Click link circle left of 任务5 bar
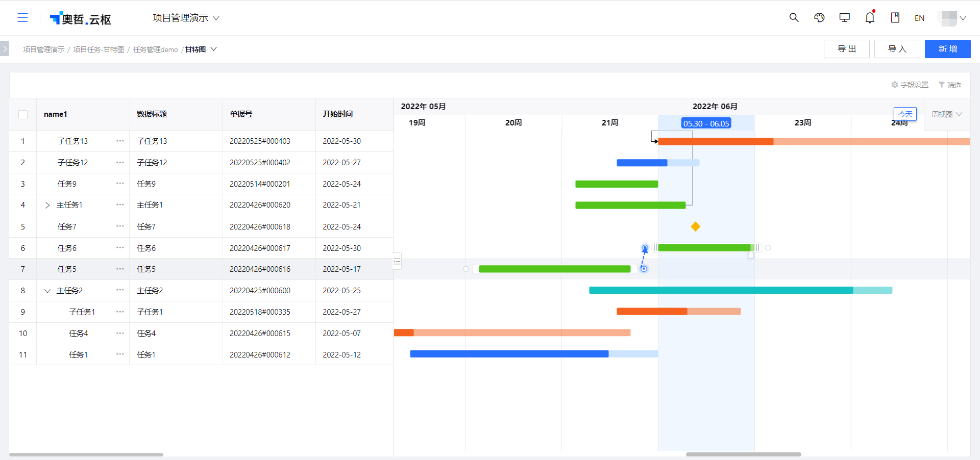 click(466, 269)
